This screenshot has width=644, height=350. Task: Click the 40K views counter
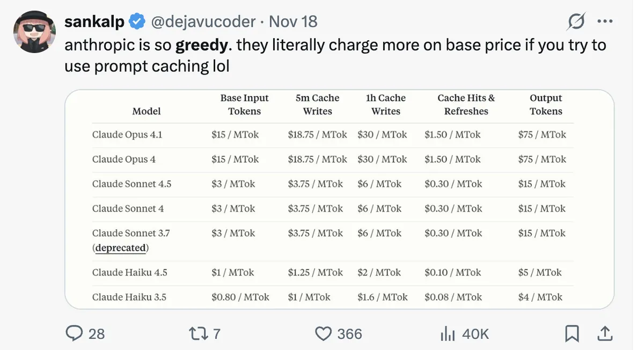pyautogui.click(x=476, y=333)
